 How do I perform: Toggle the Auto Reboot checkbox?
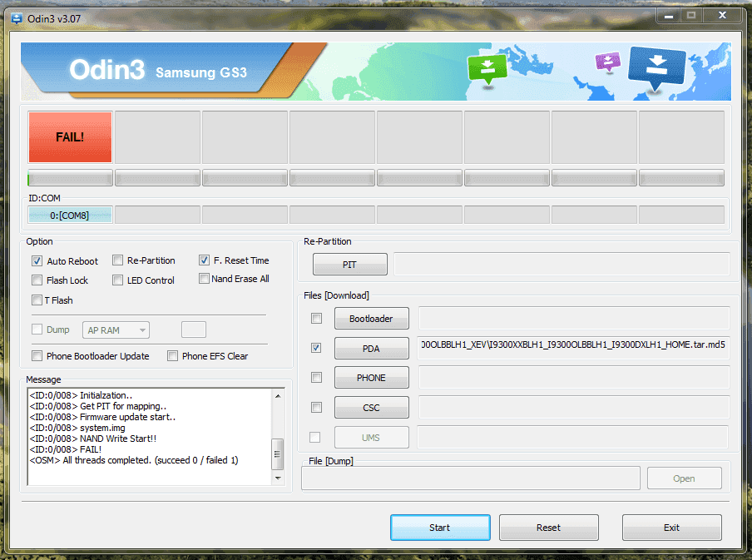[37, 261]
